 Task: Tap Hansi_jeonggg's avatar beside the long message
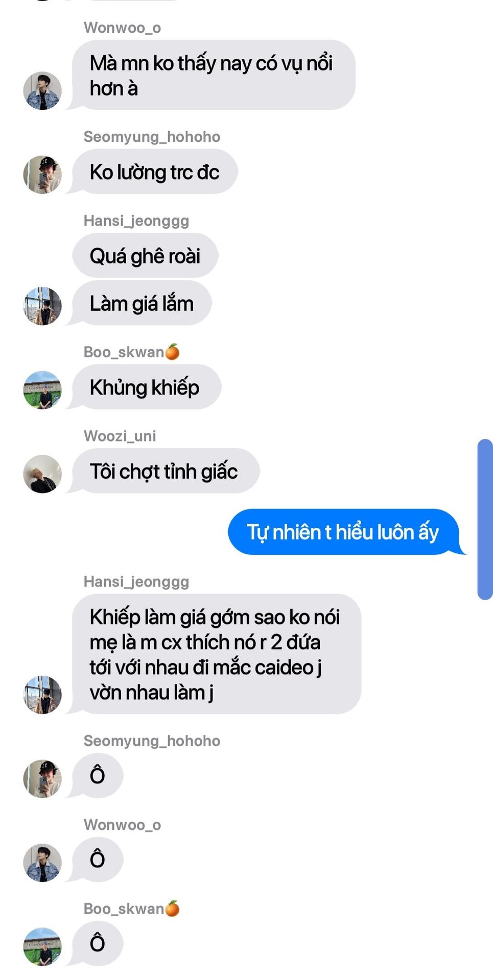coord(42,695)
